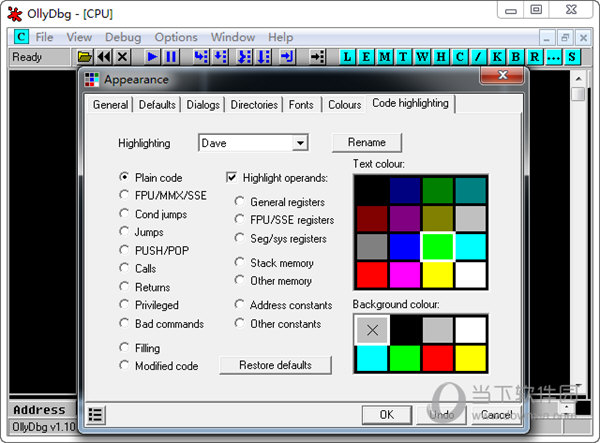Viewport: 600px width, 443px height.
Task: Click the Step into toolbar icon
Action: tap(201, 57)
